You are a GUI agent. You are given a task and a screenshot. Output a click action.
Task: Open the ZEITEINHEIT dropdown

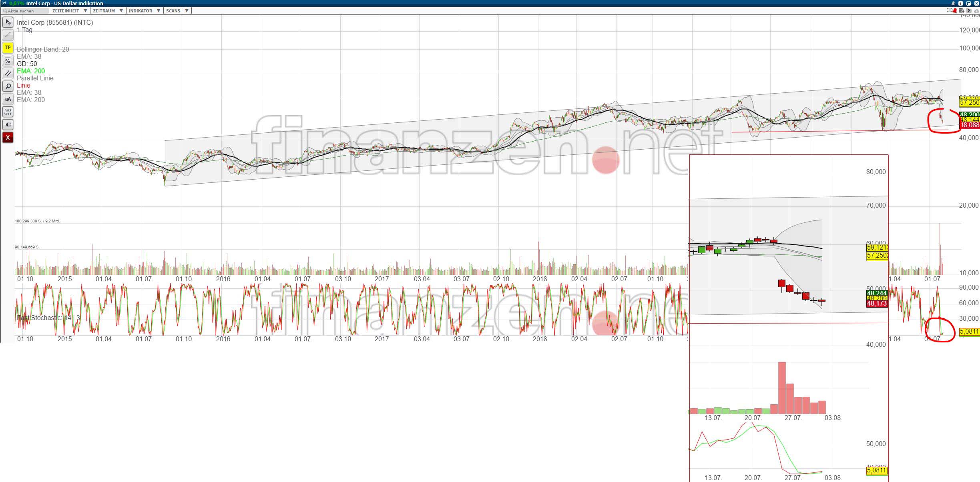click(69, 11)
